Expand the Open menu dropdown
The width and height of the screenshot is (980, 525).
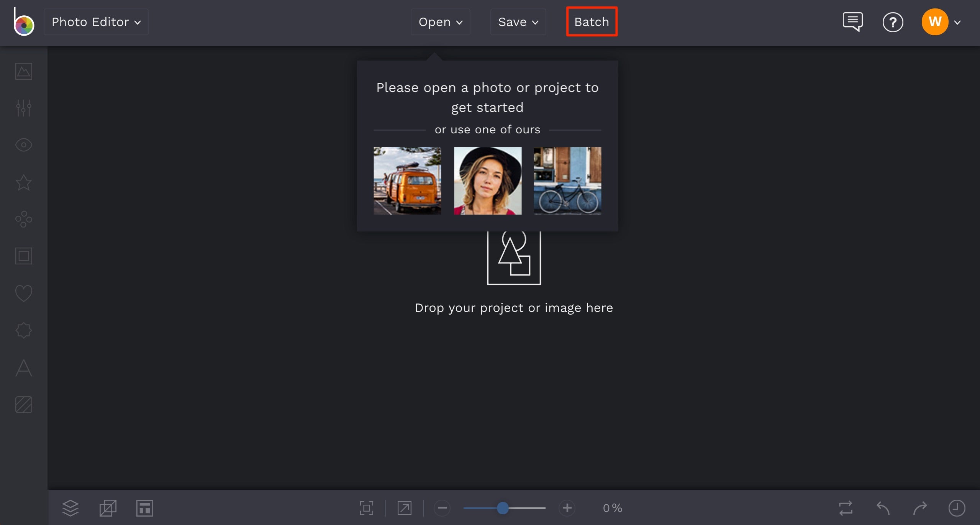click(x=440, y=22)
